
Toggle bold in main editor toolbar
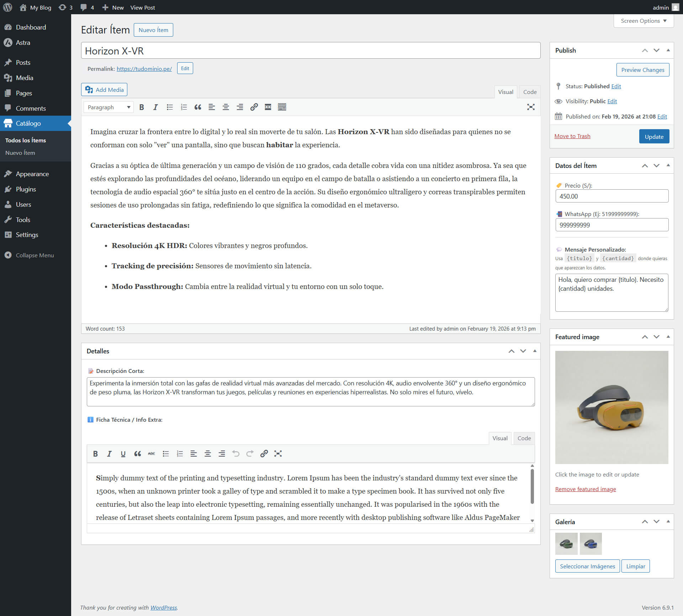click(142, 107)
